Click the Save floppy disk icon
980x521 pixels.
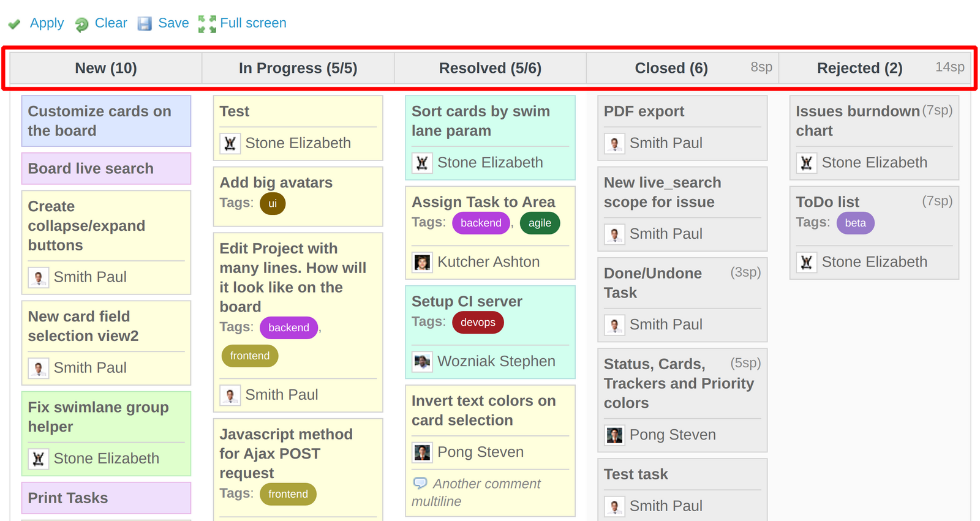(145, 23)
